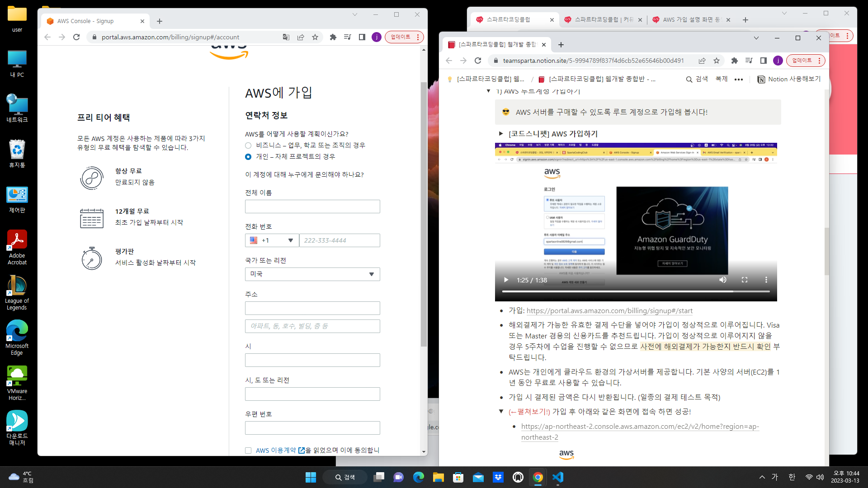
Task: Open weather widget on taskbar
Action: [21, 477]
